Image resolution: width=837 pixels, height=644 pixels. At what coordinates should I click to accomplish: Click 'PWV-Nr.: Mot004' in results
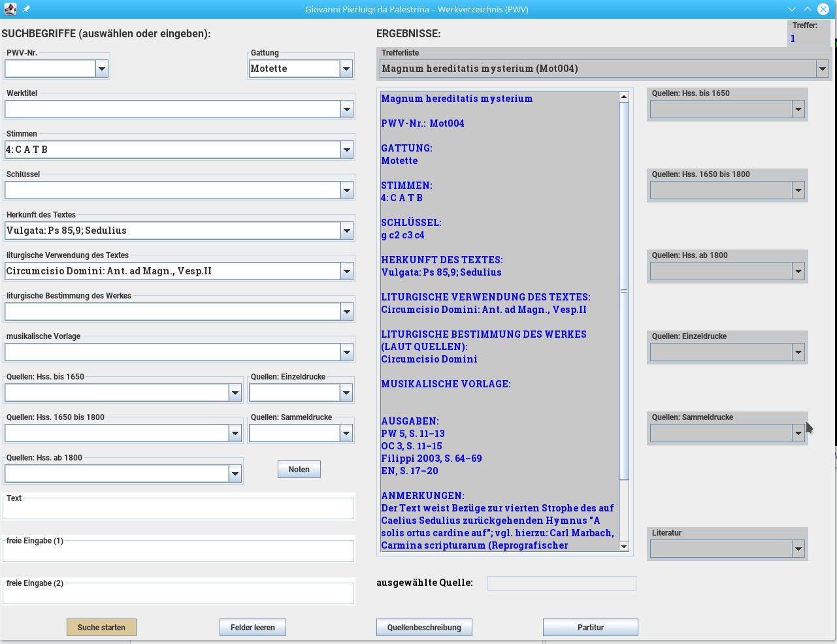(x=423, y=123)
